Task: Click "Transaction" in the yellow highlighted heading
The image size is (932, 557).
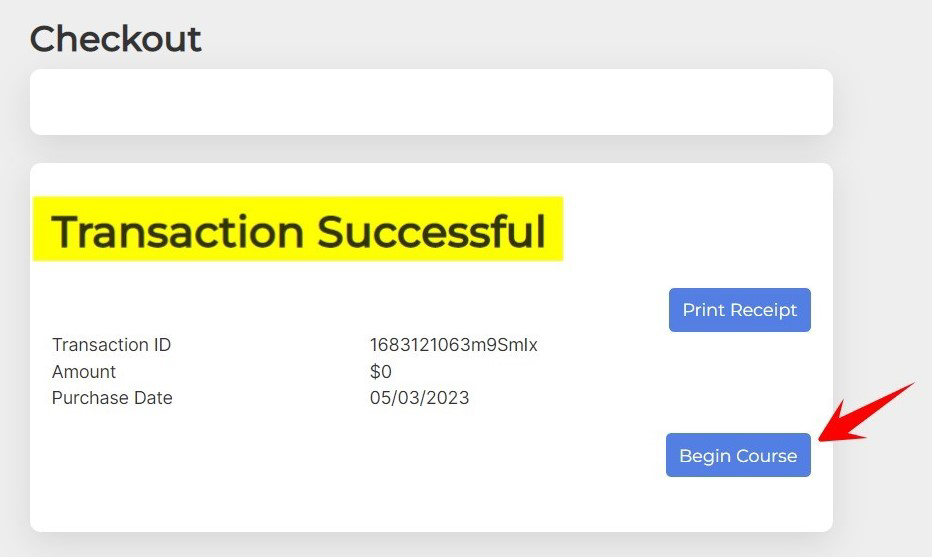Action: 178,231
